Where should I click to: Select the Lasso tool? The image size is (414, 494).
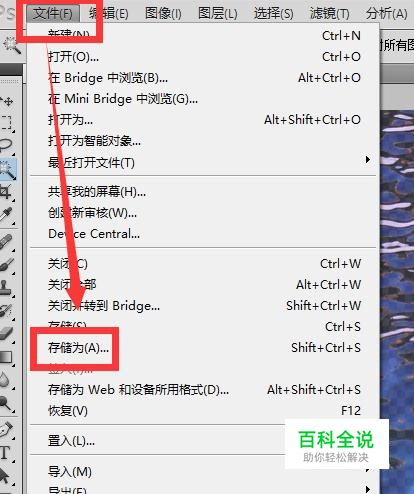(x=6, y=146)
